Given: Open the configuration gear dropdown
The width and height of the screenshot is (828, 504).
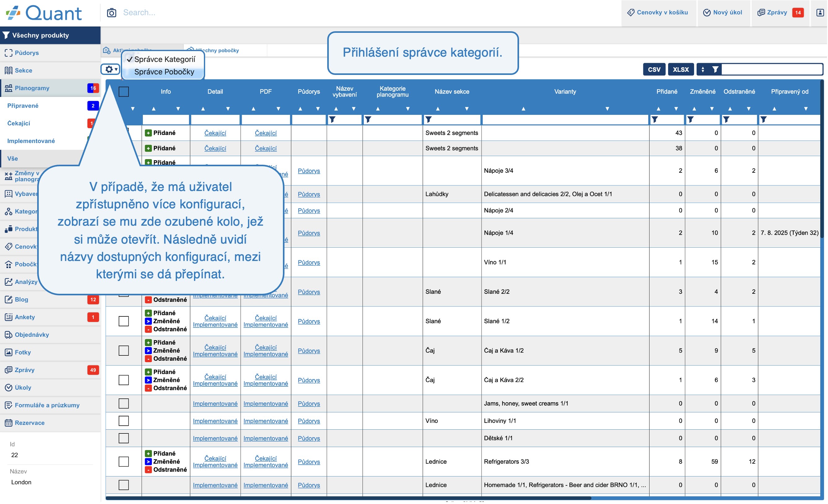Looking at the screenshot, I should coord(111,70).
